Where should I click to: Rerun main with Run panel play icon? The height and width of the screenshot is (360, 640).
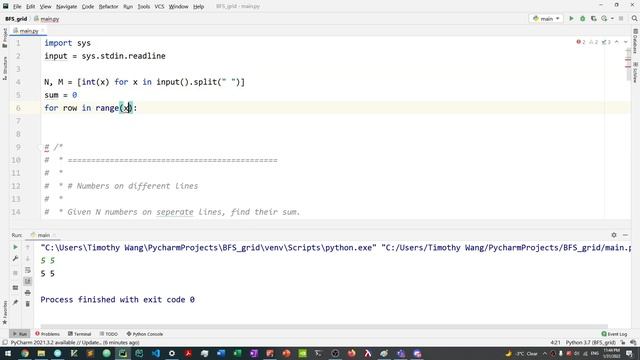pos(16,247)
